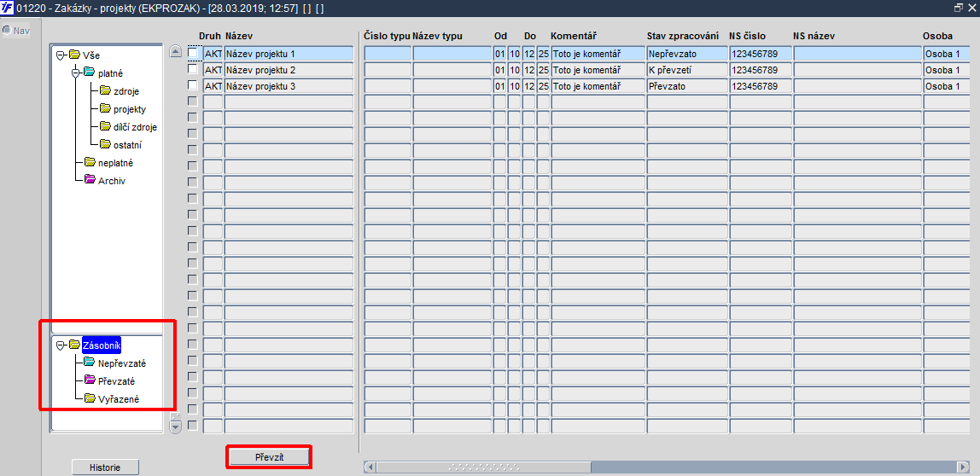Image resolution: width=980 pixels, height=476 pixels.
Task: Click the yellow folder icon next to Vše
Action: [x=74, y=55]
